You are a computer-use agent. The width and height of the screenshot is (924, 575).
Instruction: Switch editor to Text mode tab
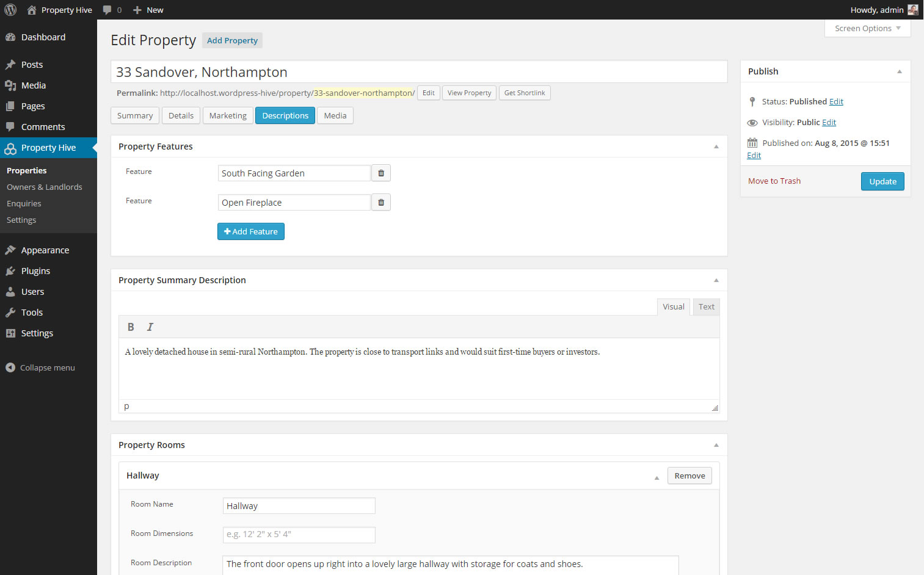706,307
